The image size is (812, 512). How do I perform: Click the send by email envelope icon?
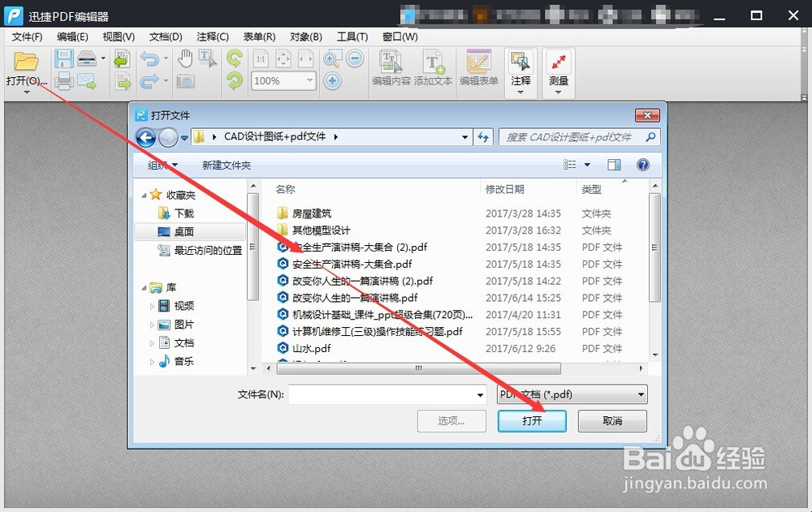coord(87,81)
